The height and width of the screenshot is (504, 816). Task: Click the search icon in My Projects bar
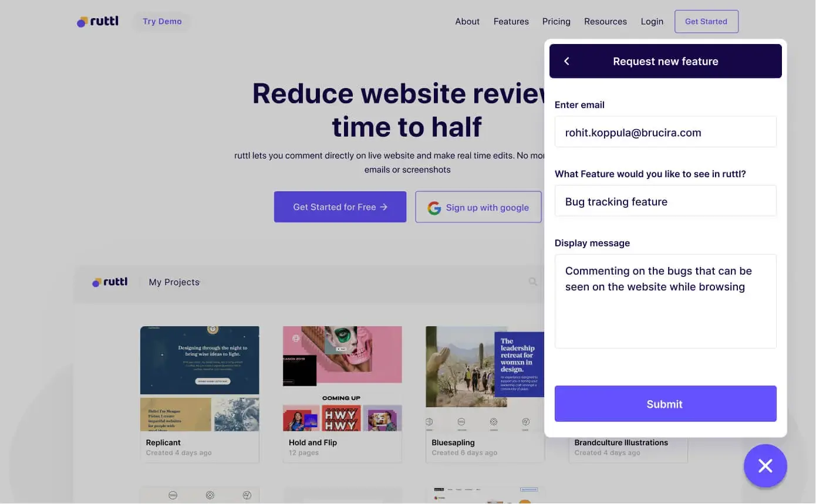[x=533, y=282]
